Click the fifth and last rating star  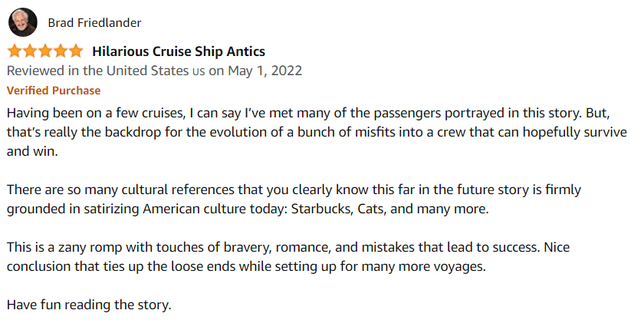[75, 51]
